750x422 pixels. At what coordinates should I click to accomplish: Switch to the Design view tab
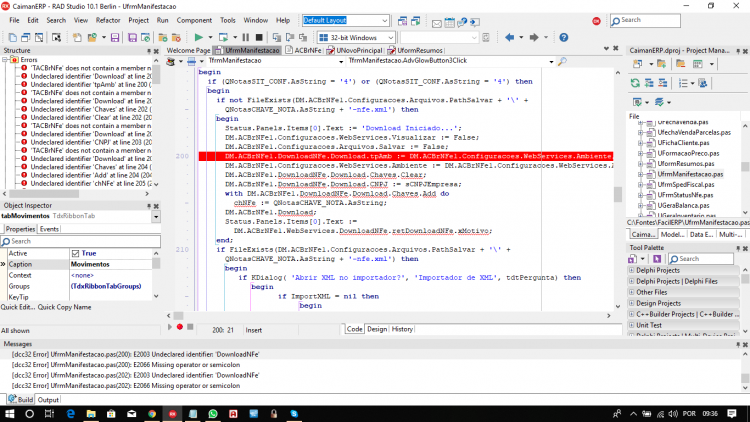click(377, 329)
